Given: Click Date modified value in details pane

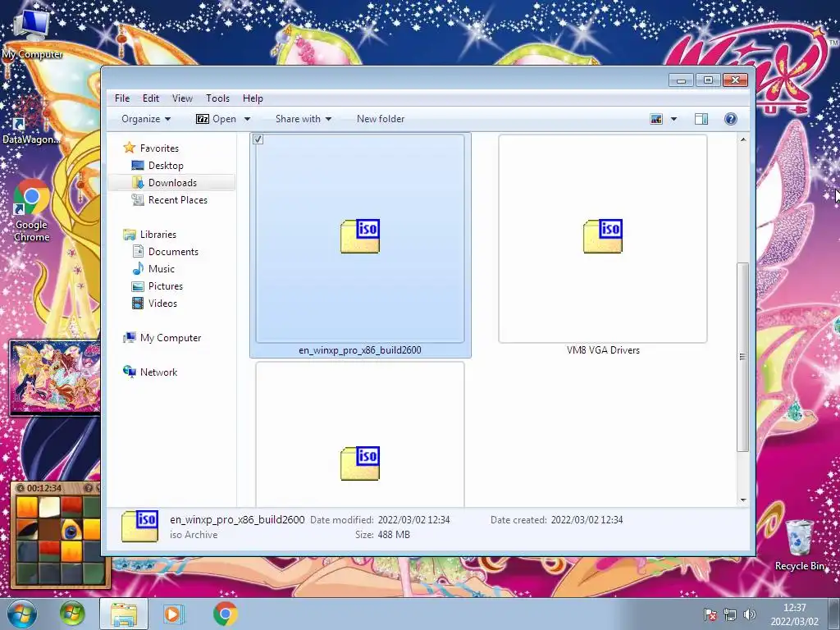Looking at the screenshot, I should click(413, 519).
